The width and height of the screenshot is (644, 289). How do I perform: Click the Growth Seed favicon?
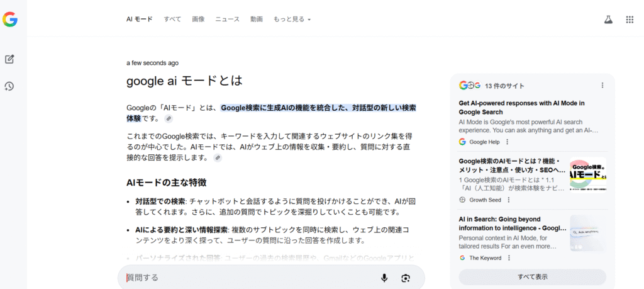(x=462, y=200)
